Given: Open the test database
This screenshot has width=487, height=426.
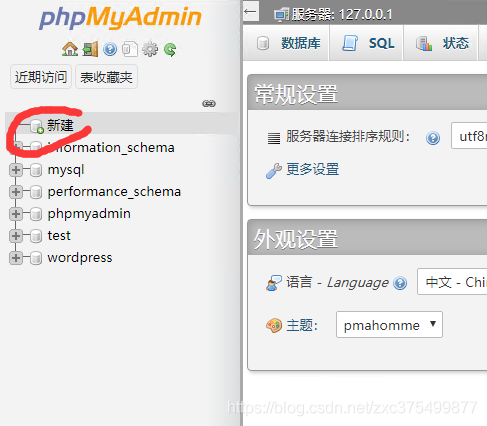Looking at the screenshot, I should [x=59, y=236].
